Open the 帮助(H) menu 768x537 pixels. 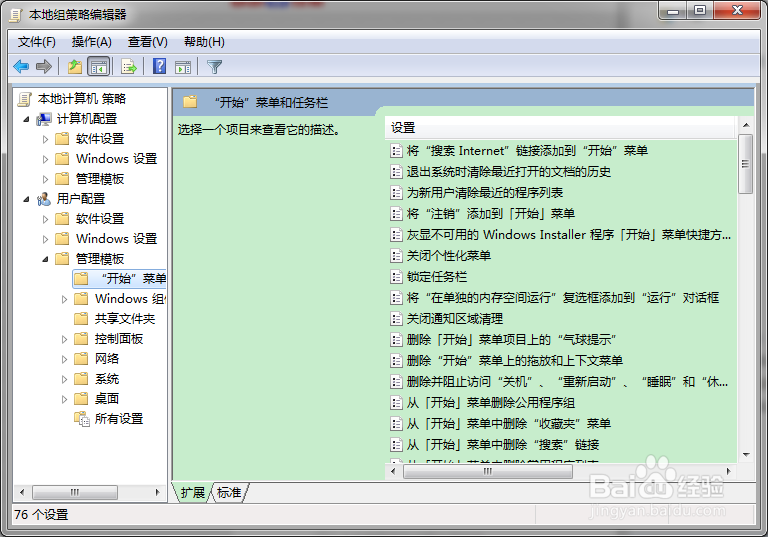[204, 42]
